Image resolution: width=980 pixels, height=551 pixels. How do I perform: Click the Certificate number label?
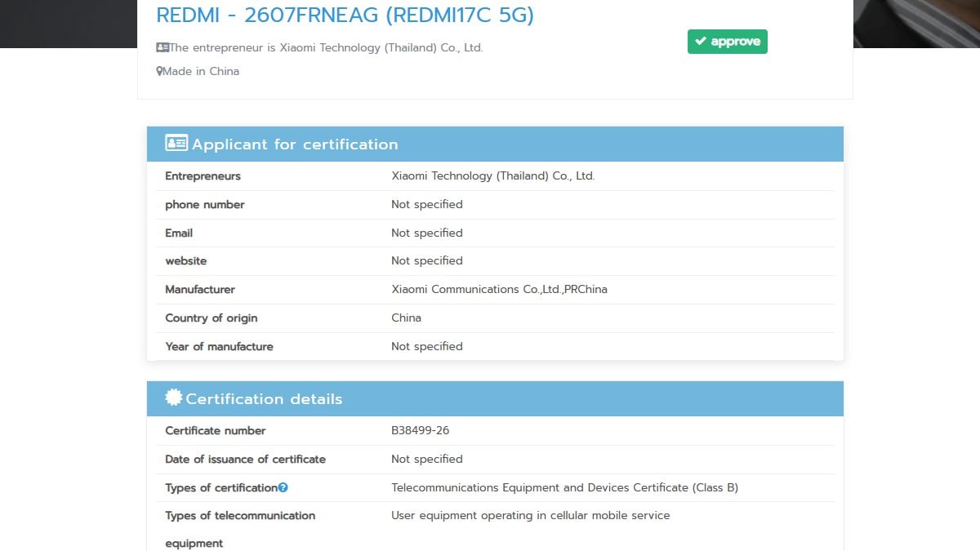(x=216, y=430)
